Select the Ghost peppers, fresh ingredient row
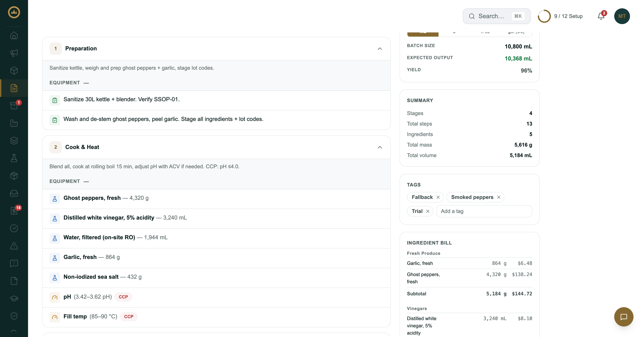This screenshot has width=644, height=337. (216, 199)
